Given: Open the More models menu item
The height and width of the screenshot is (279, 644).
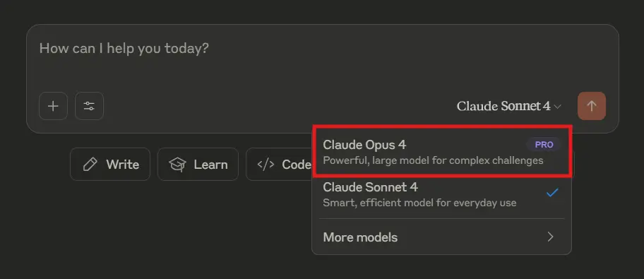Looking at the screenshot, I should (x=441, y=237).
